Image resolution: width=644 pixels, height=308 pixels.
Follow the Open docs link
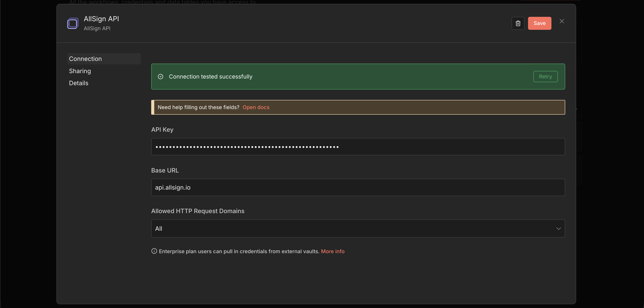(256, 107)
